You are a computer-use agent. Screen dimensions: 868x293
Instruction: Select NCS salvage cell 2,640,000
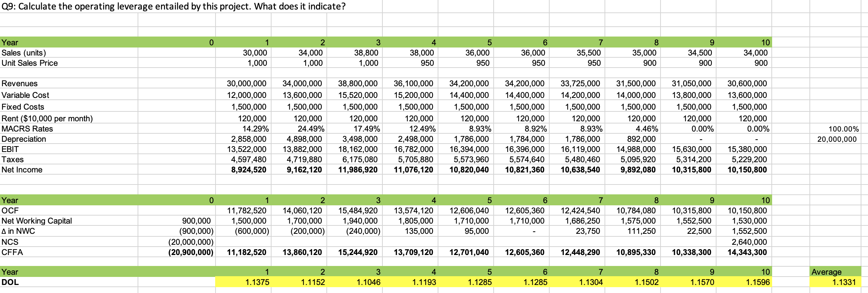tap(749, 242)
